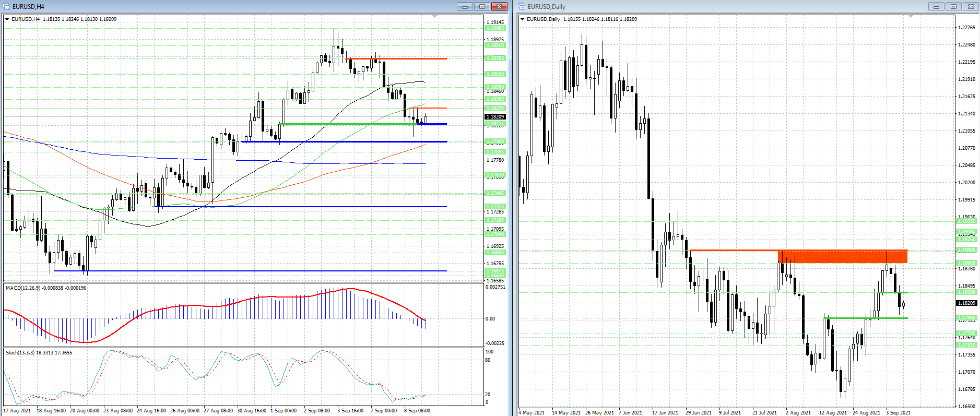Click the 8 Sep 08:00 time label in H4
The height and width of the screenshot is (416, 980).
click(417, 411)
